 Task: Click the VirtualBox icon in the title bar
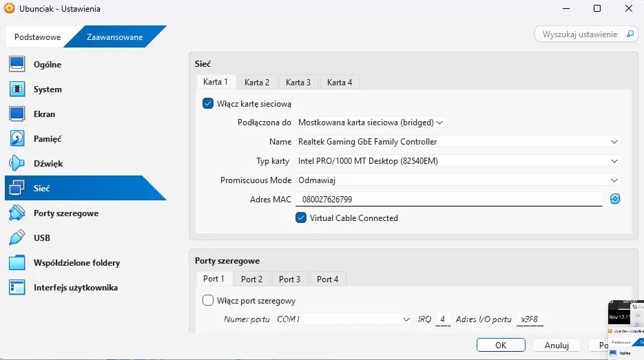(x=9, y=8)
